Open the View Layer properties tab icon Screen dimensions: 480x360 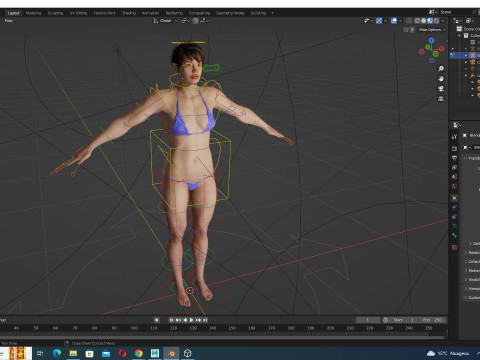click(x=454, y=167)
